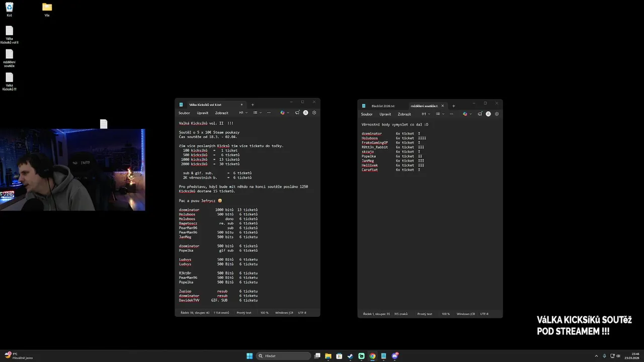Open clock and date 23:46 on taskbar

[632, 356]
